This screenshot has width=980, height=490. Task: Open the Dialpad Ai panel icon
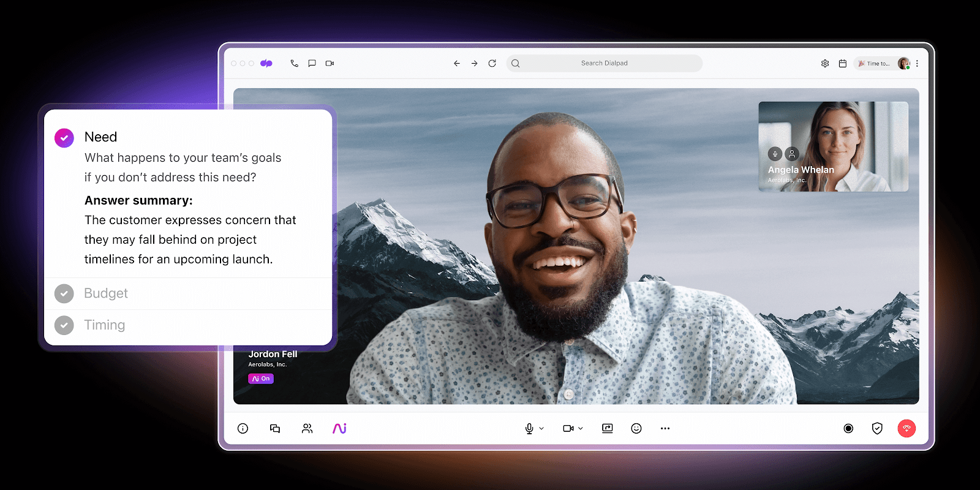[340, 428]
